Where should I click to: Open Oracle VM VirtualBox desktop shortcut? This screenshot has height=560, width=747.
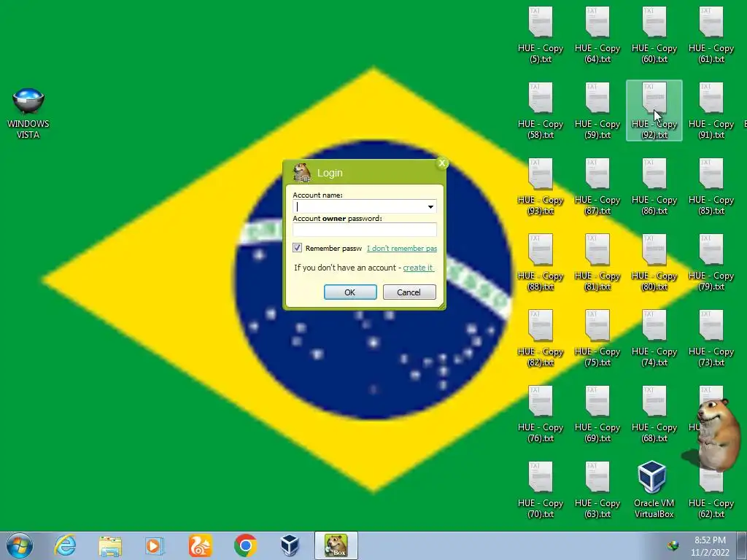(x=654, y=489)
